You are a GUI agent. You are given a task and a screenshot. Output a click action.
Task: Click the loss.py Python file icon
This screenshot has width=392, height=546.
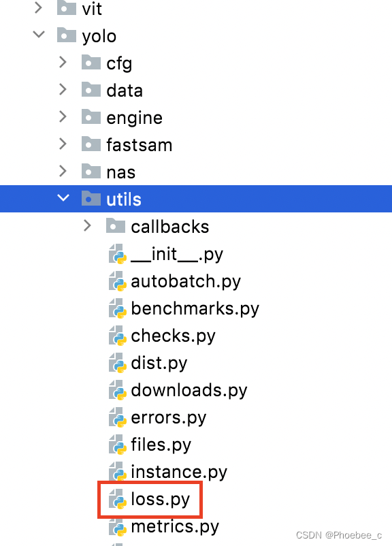[118, 498]
